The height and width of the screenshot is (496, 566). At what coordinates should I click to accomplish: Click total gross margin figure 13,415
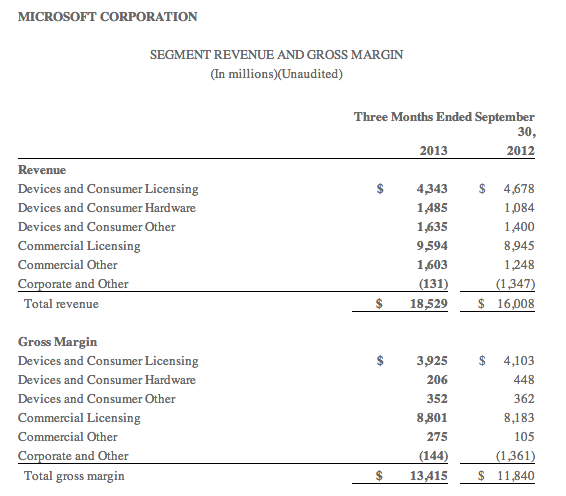428,476
